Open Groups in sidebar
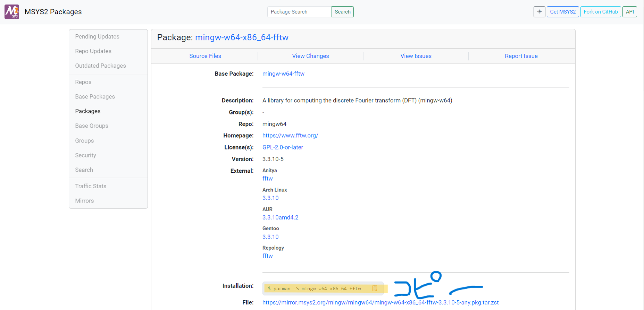 (x=84, y=140)
